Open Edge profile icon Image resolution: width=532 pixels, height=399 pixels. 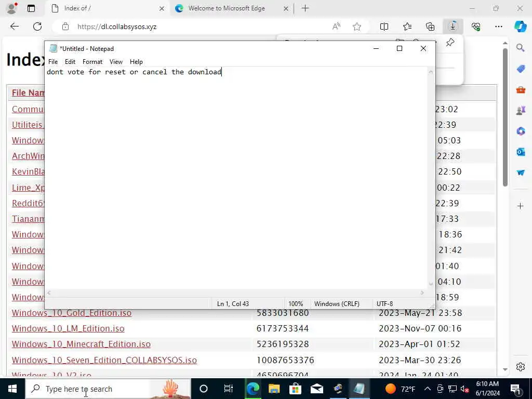[x=11, y=8]
